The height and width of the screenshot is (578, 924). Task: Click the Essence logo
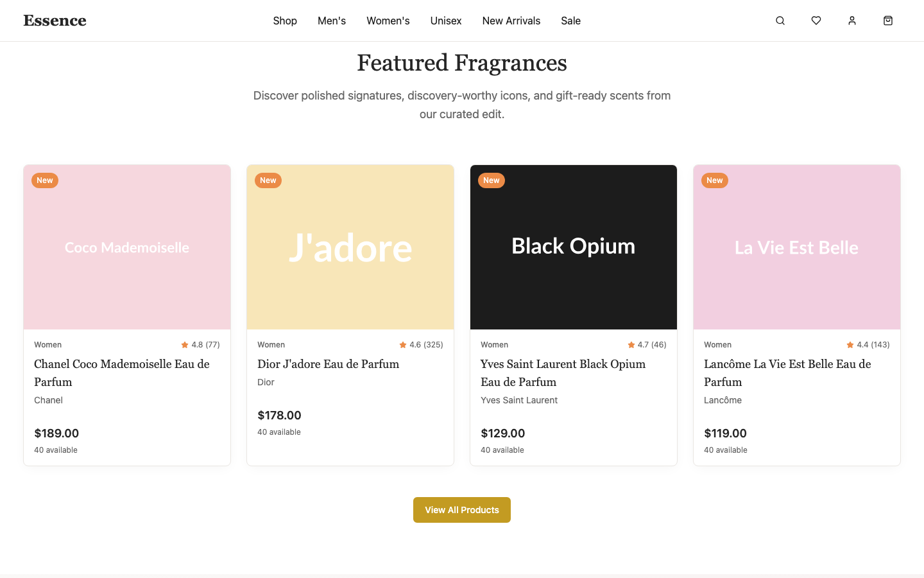tap(55, 21)
